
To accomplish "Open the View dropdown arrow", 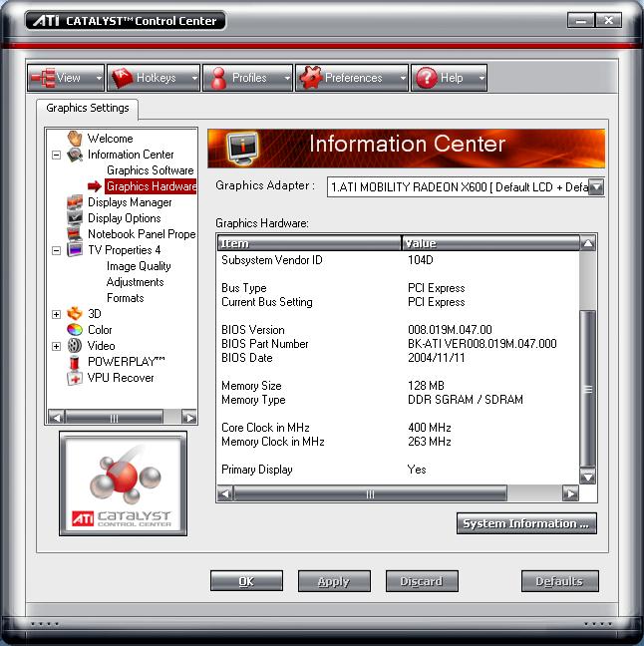I will coord(99,78).
